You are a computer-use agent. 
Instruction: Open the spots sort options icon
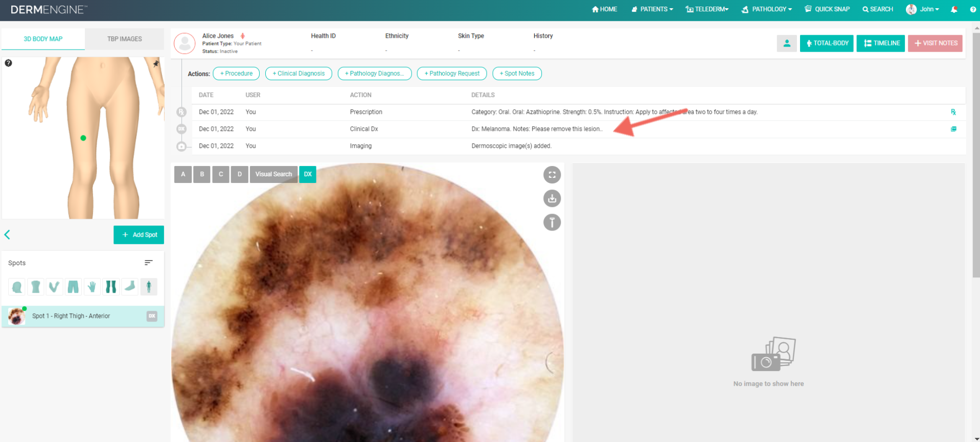click(x=148, y=263)
